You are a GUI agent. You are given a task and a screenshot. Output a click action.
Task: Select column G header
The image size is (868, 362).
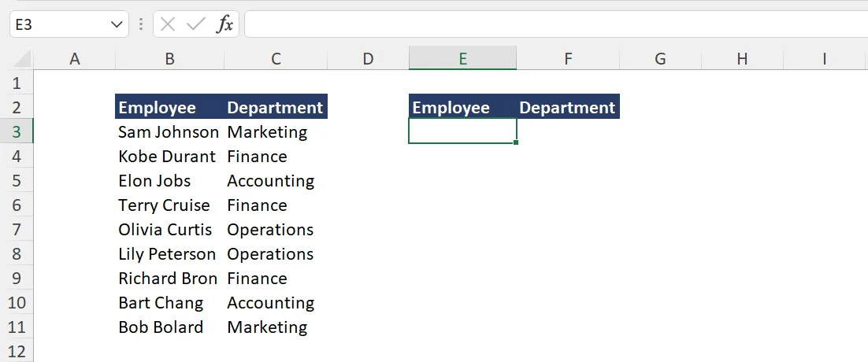click(x=660, y=58)
